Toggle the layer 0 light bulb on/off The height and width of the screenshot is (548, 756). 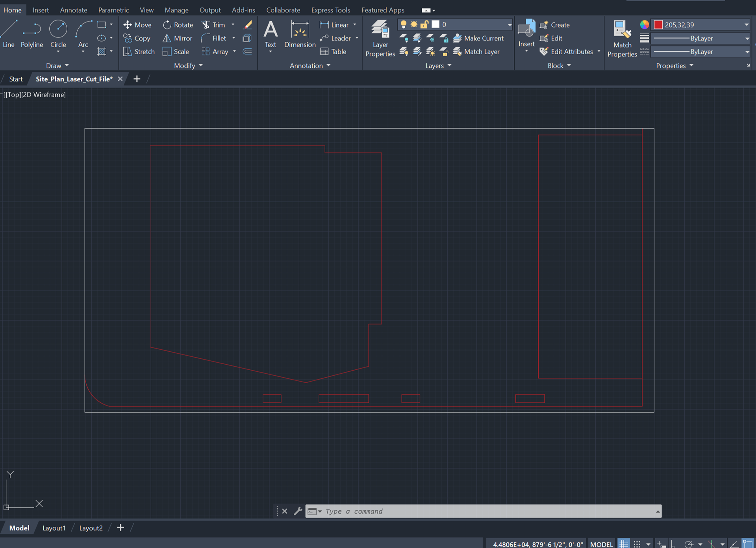(x=404, y=24)
